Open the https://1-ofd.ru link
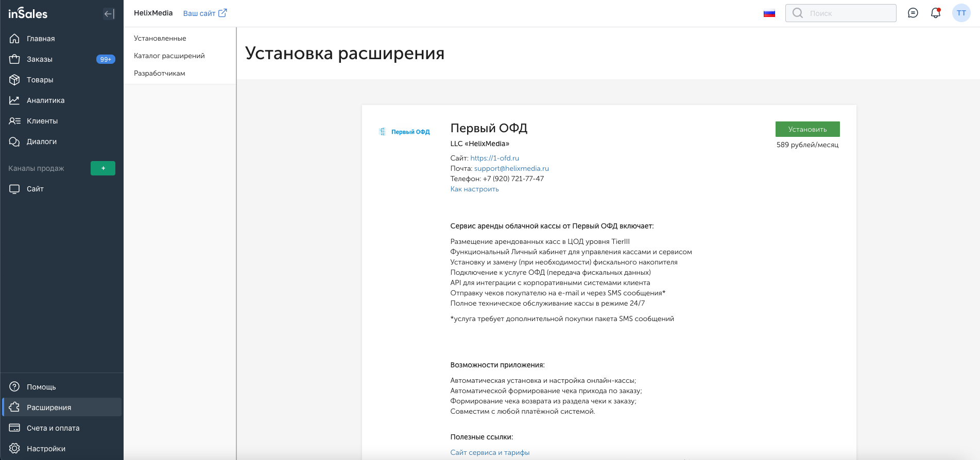 click(494, 158)
